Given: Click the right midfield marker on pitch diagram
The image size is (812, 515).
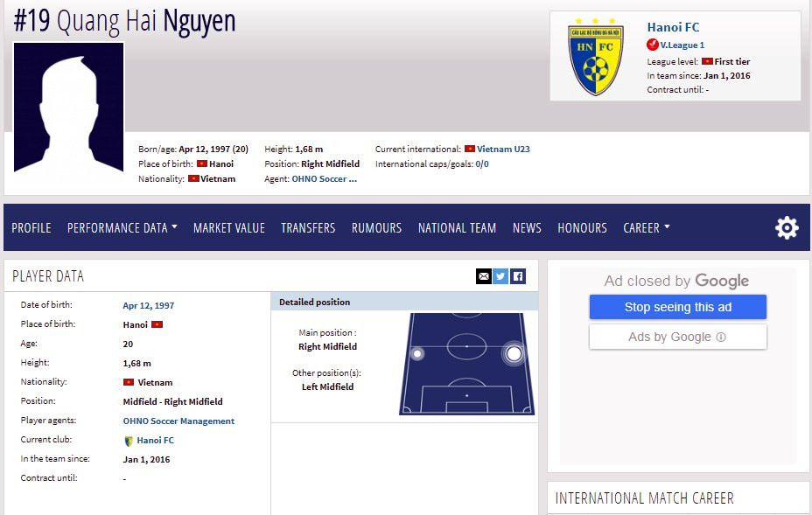Looking at the screenshot, I should click(x=514, y=353).
